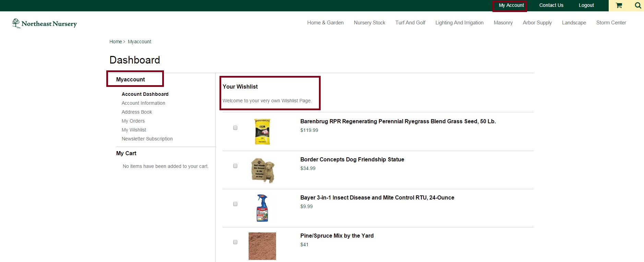Open Border Concepts Dog Friendship Statue title
The image size is (644, 262).
tap(352, 159)
